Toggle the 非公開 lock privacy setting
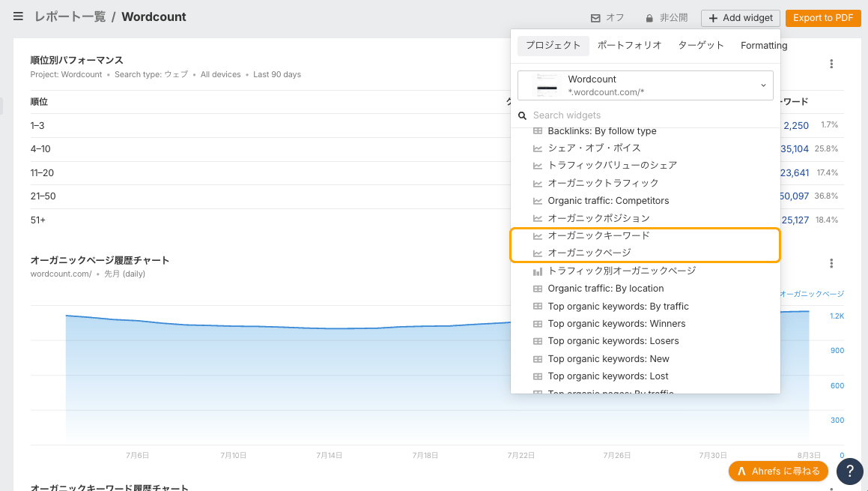868x491 pixels. (667, 18)
